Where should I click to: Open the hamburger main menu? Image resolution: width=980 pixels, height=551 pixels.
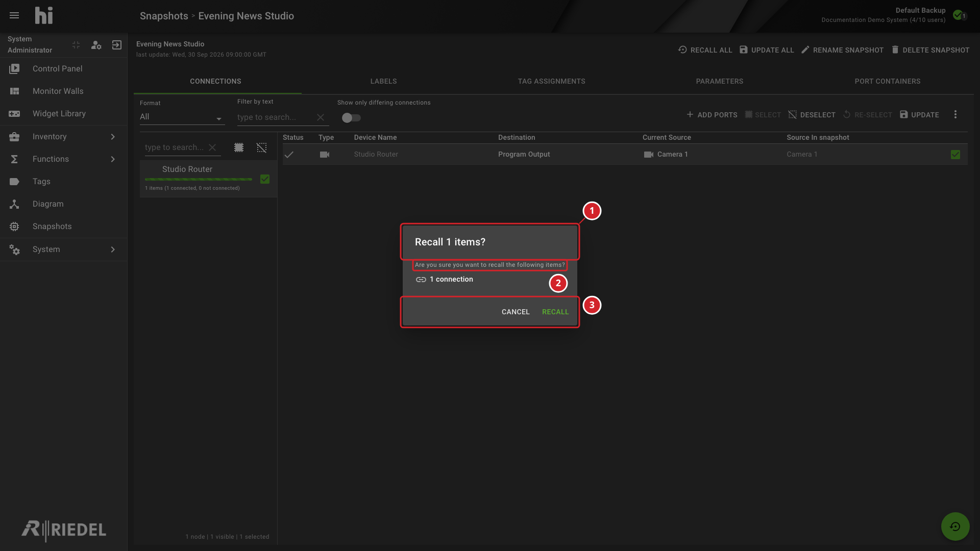pyautogui.click(x=14, y=15)
